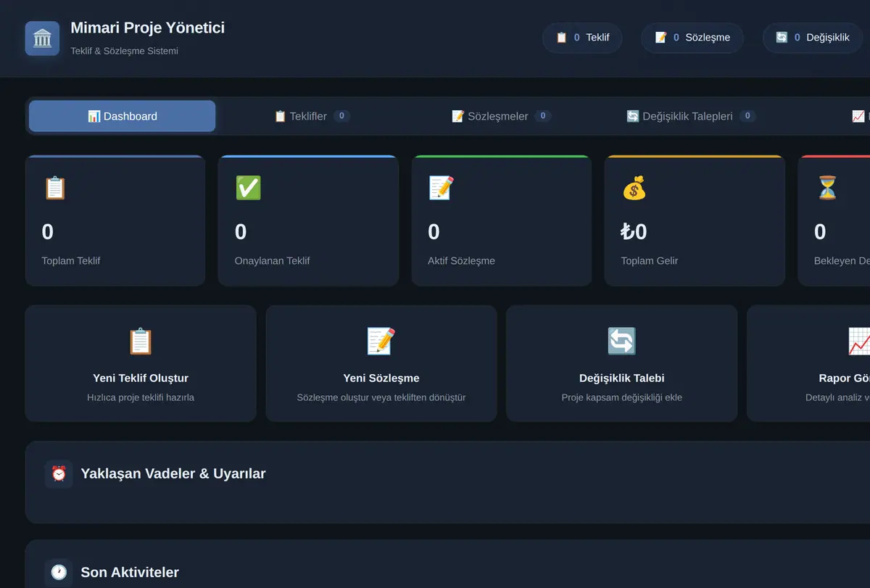Click the refresh icon in Değişiklik header pill
The width and height of the screenshot is (870, 588).
(x=782, y=38)
